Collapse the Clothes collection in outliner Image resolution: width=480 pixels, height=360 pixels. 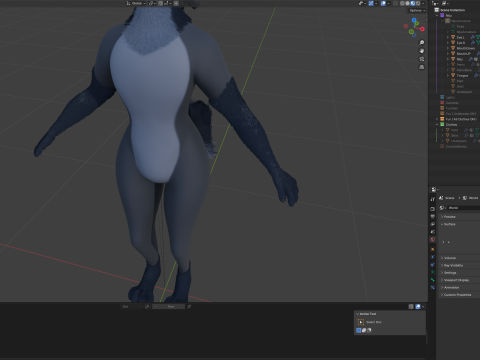tap(437, 124)
